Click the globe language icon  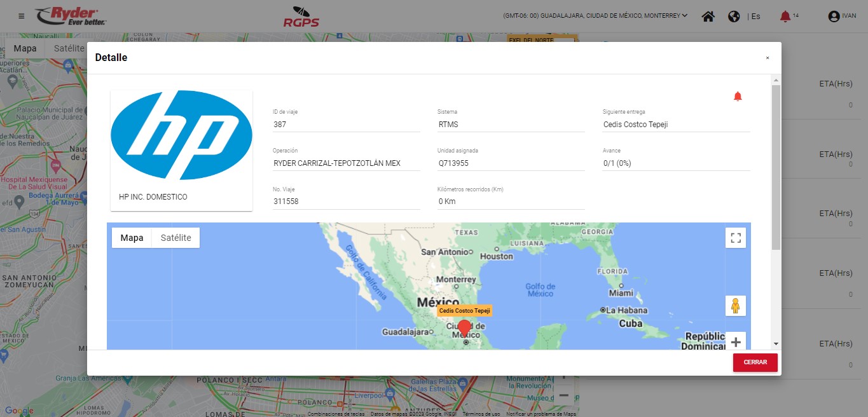(734, 17)
